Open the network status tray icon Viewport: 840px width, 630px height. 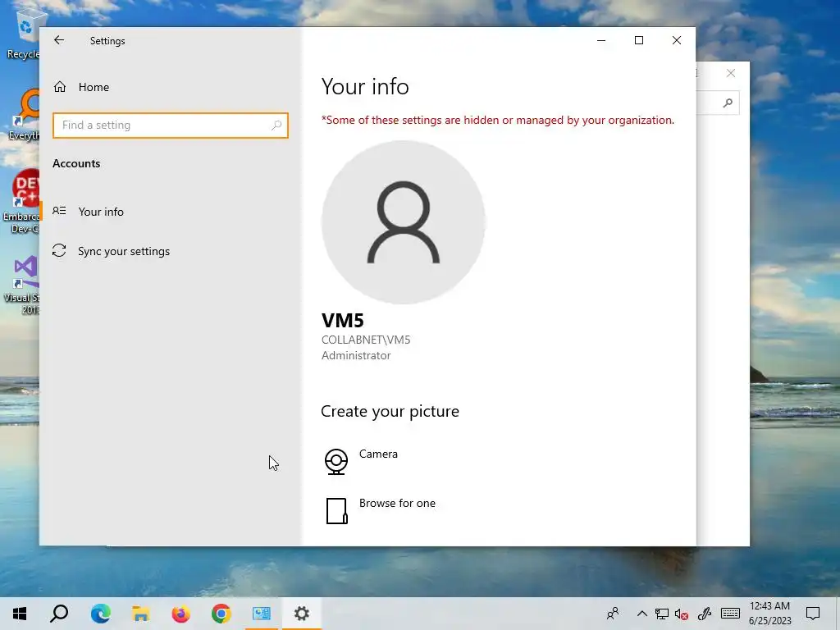click(x=662, y=614)
